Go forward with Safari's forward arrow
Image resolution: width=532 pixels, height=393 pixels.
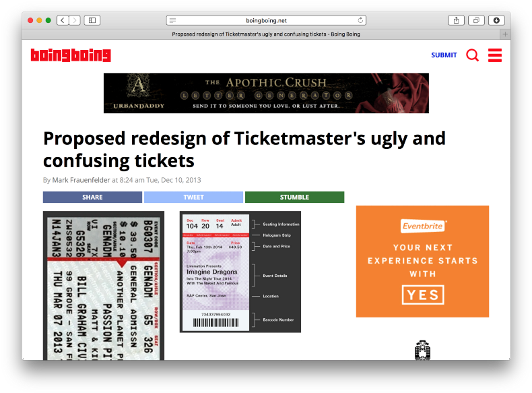pos(75,20)
